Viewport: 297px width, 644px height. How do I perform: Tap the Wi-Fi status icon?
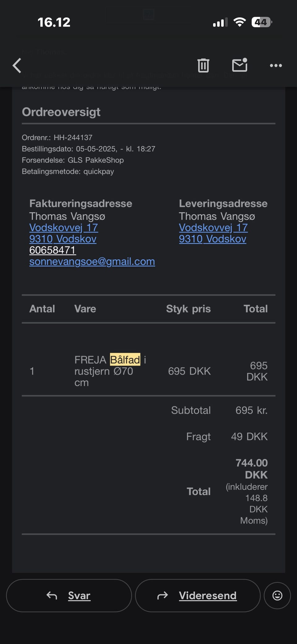[239, 22]
